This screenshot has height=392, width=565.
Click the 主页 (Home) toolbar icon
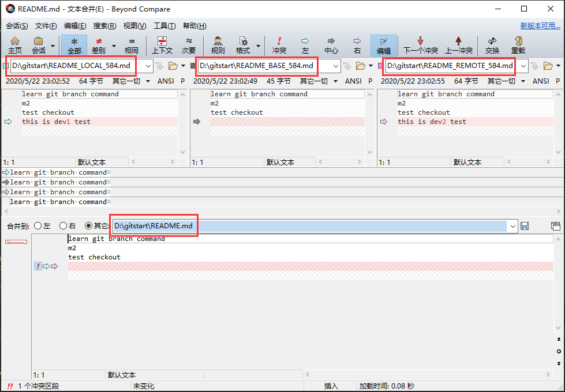coord(15,45)
